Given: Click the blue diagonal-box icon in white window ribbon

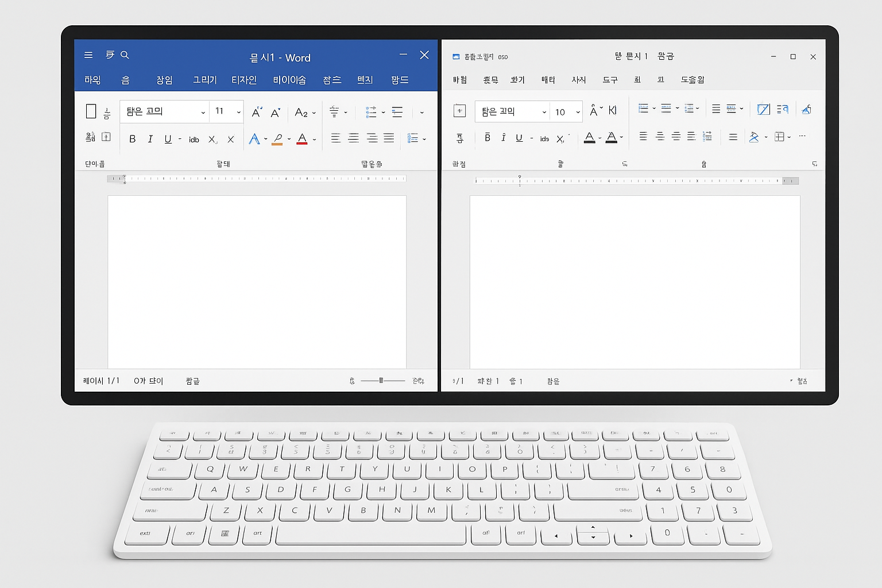Looking at the screenshot, I should coord(763,109).
